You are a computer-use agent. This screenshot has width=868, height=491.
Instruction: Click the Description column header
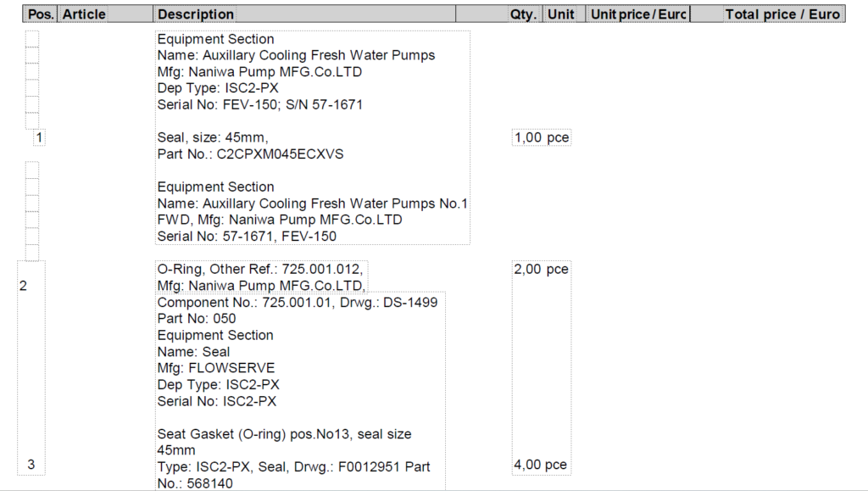[196, 14]
